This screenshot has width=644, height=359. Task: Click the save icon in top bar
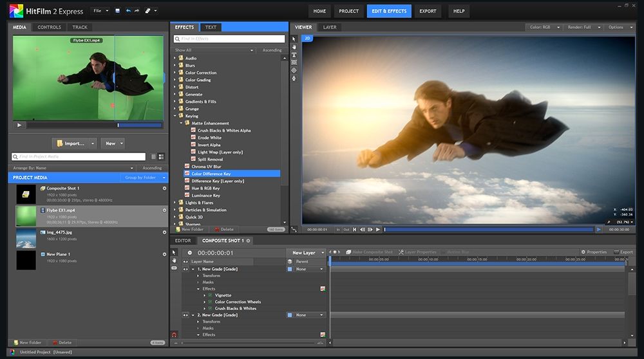pyautogui.click(x=117, y=11)
